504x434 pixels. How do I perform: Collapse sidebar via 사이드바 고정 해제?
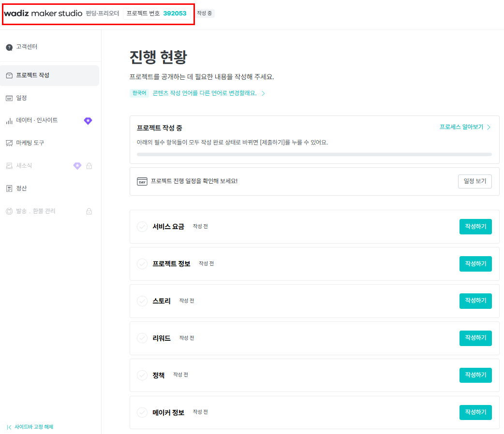pyautogui.click(x=30, y=427)
